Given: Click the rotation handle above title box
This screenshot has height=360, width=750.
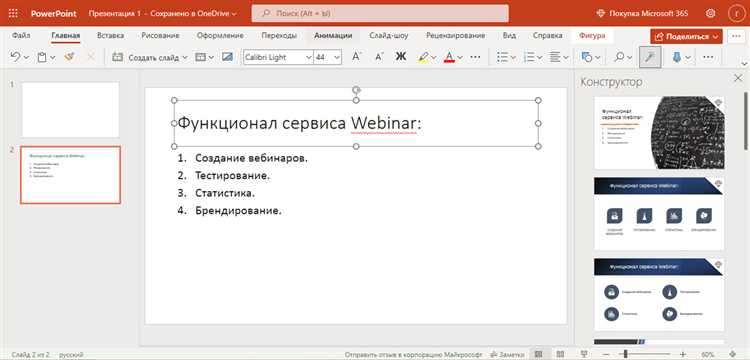Looking at the screenshot, I should [x=356, y=89].
